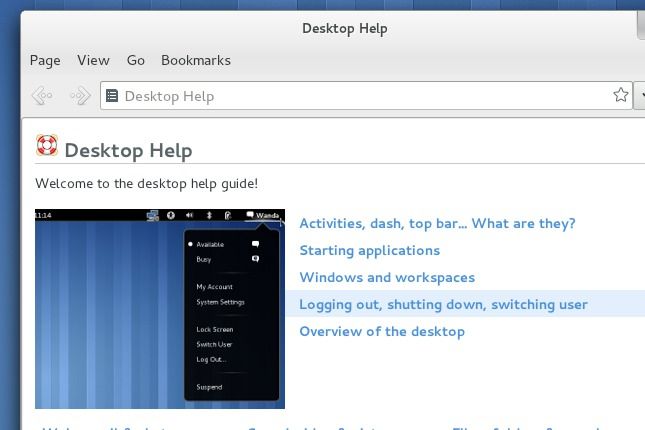Click the document icon in the location bar

(113, 96)
